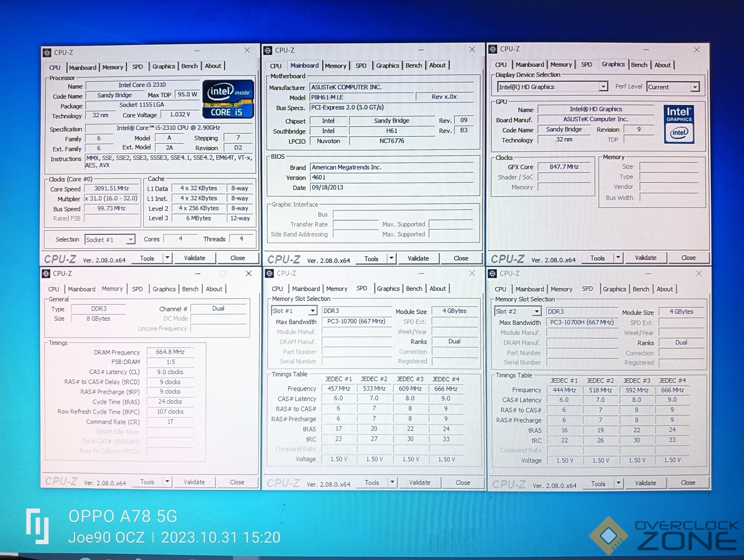Click the Level 3 cache value '6 MBytes'
Viewport: 744px width, 560px height.
tap(198, 218)
